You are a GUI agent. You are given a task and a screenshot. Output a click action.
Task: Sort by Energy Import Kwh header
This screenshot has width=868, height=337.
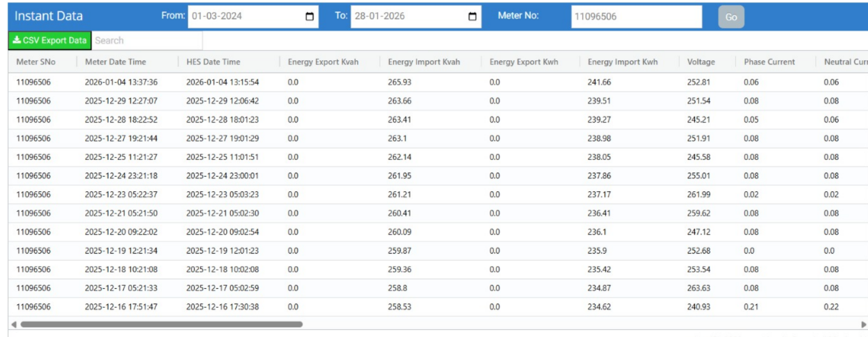(x=624, y=62)
